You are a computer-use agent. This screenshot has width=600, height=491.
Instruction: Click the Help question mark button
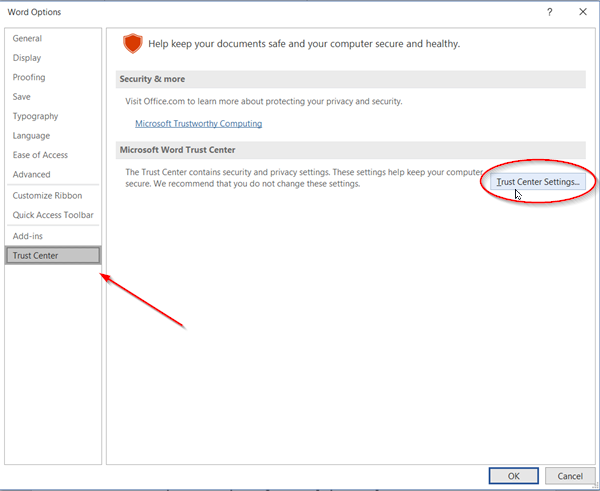(x=549, y=12)
